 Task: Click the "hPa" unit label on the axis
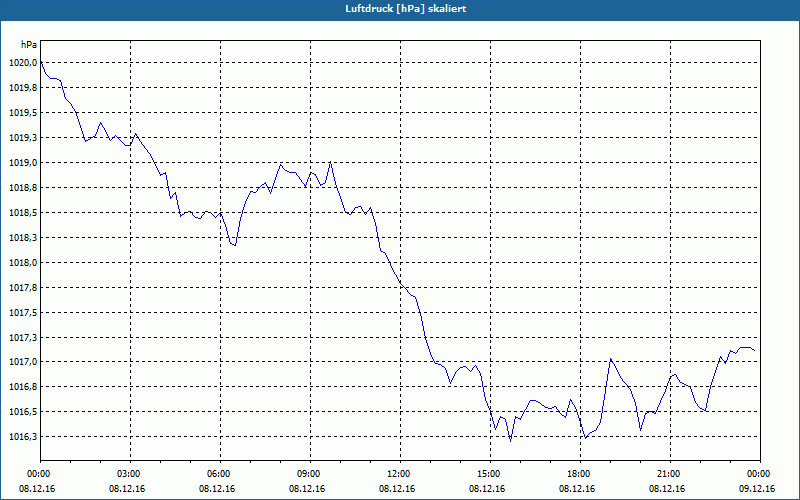click(29, 45)
